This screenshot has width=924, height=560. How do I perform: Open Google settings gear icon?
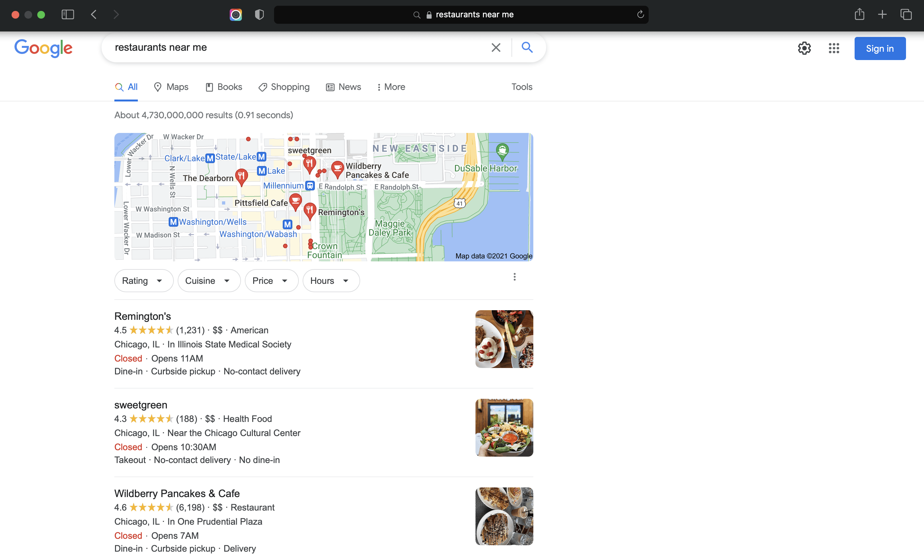click(x=804, y=48)
